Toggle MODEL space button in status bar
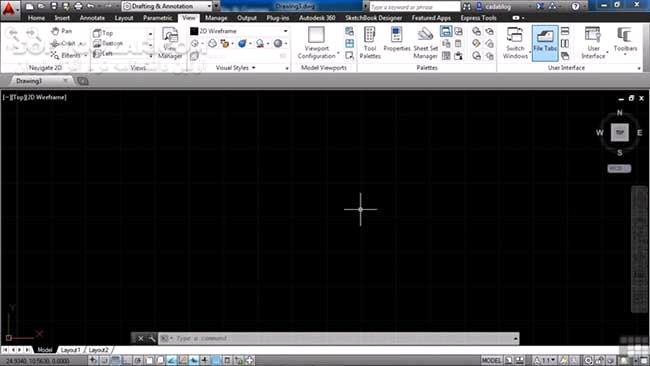 tap(491, 360)
